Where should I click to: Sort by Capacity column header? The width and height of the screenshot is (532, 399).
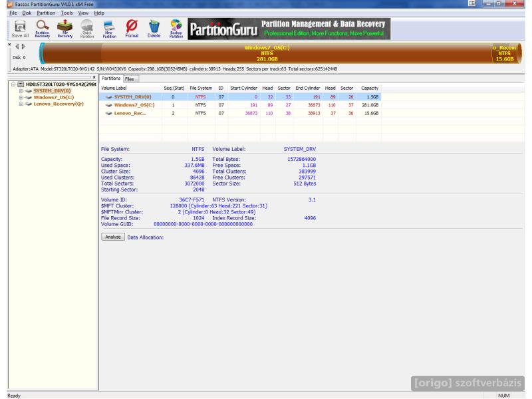point(370,88)
